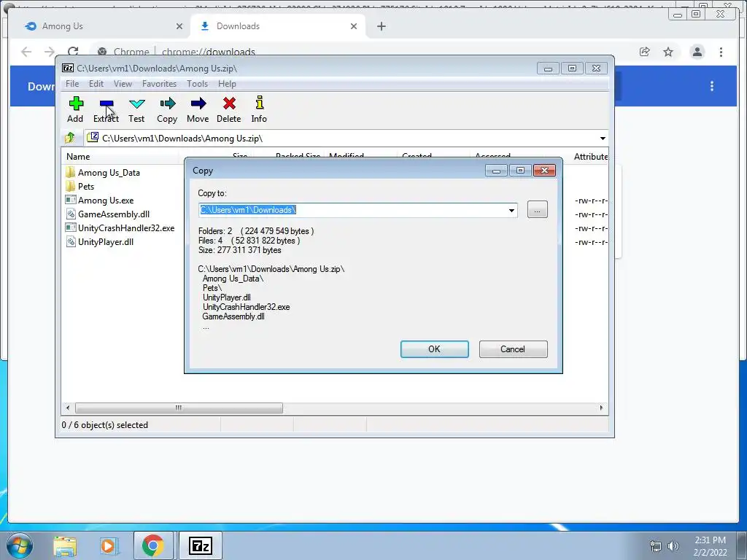The image size is (747, 560).
Task: Open Chrome's three-dot menu
Action: tap(721, 52)
